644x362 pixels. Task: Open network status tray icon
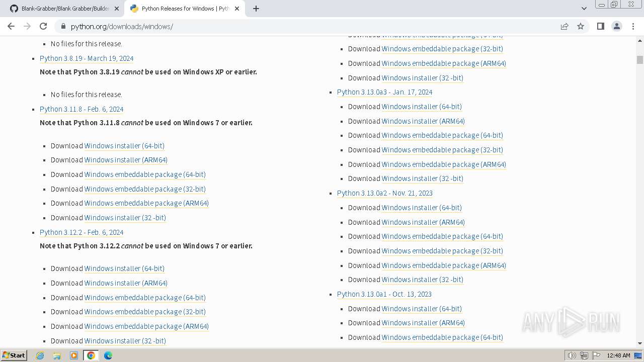(584, 355)
